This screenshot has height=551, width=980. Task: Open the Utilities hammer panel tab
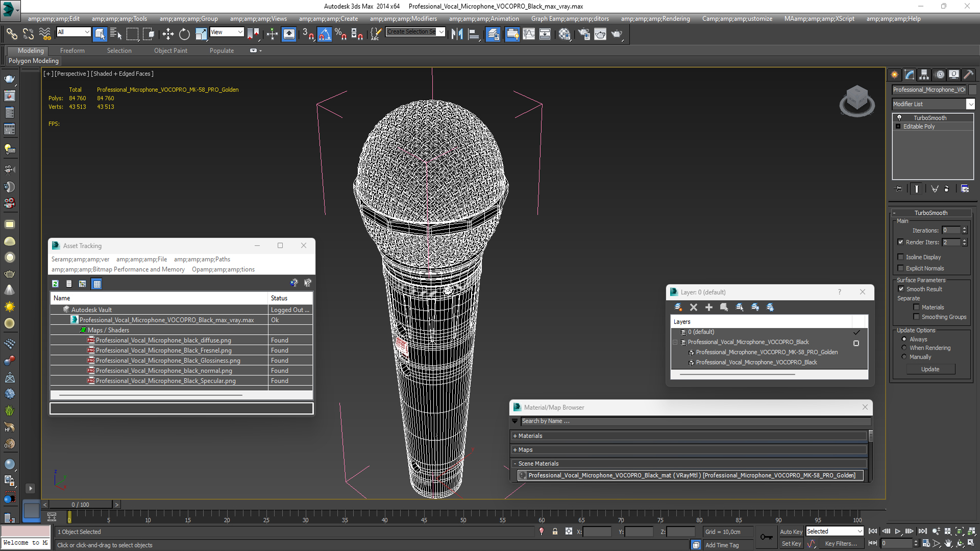pyautogui.click(x=969, y=74)
